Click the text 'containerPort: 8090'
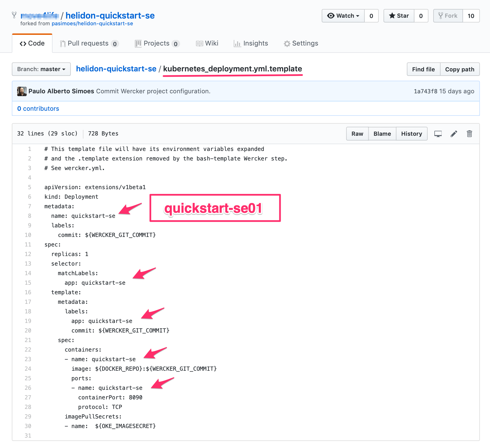 pyautogui.click(x=110, y=397)
